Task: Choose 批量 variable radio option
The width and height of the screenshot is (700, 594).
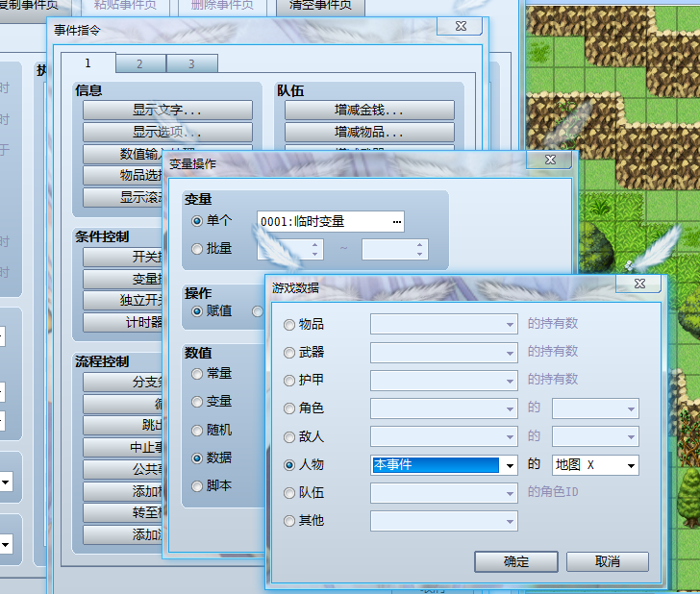Action: (x=197, y=249)
